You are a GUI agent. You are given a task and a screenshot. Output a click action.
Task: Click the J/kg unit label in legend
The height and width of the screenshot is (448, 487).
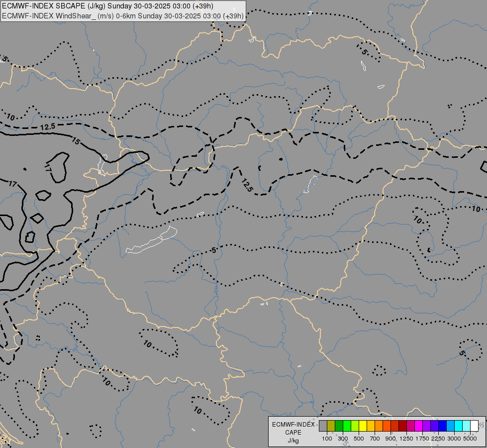click(x=293, y=441)
